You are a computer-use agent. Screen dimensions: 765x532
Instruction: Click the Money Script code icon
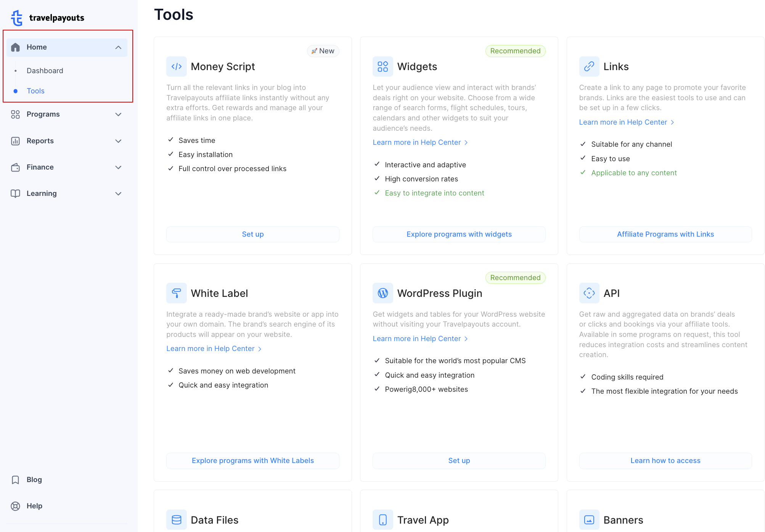(177, 67)
